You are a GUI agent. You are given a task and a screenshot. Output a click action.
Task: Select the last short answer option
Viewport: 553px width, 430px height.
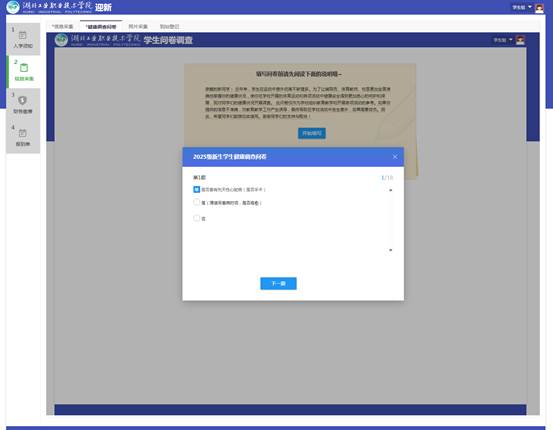(196, 218)
